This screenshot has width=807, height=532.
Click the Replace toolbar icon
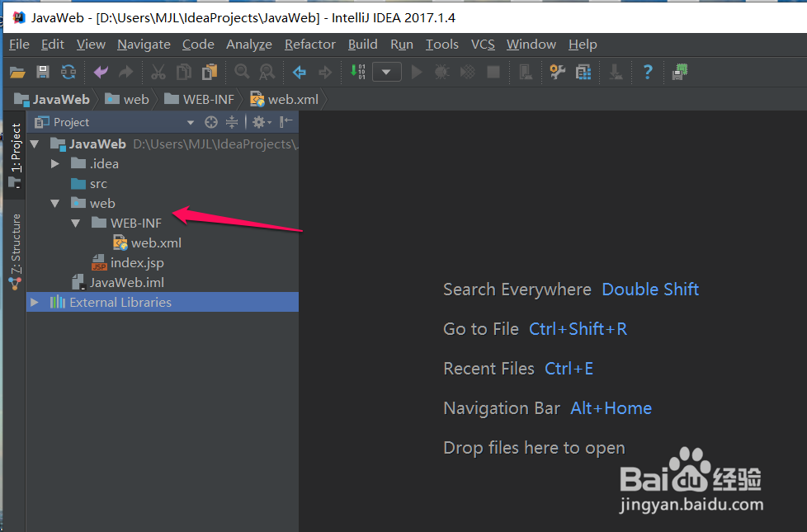(267, 72)
